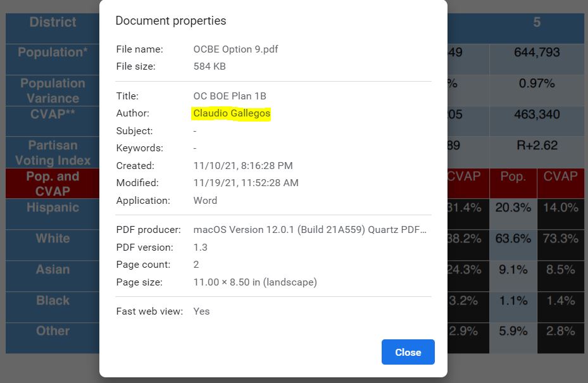Click the Hispanic CVAP value '14.0%'
588x383 pixels.
point(561,208)
